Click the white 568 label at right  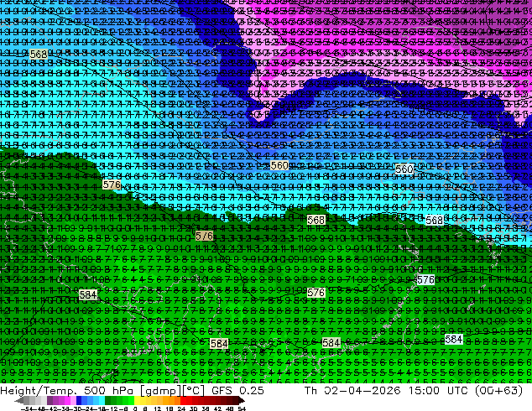click(435, 220)
